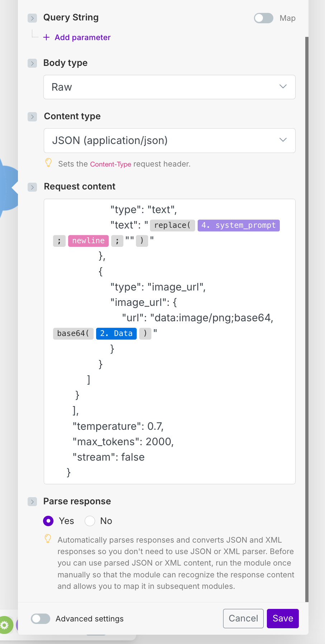Click the panel's vertical scrollbar

307,319
